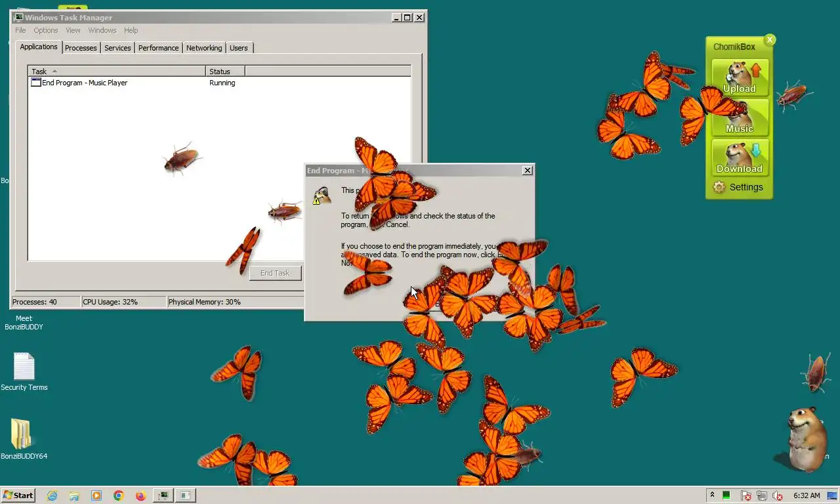Screen dimensions: 840x504
Task: Launch Google Chrome from the taskbar
Action: pyautogui.click(x=119, y=495)
